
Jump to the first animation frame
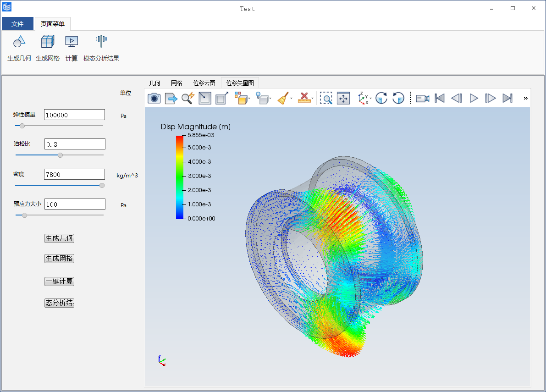click(x=440, y=98)
